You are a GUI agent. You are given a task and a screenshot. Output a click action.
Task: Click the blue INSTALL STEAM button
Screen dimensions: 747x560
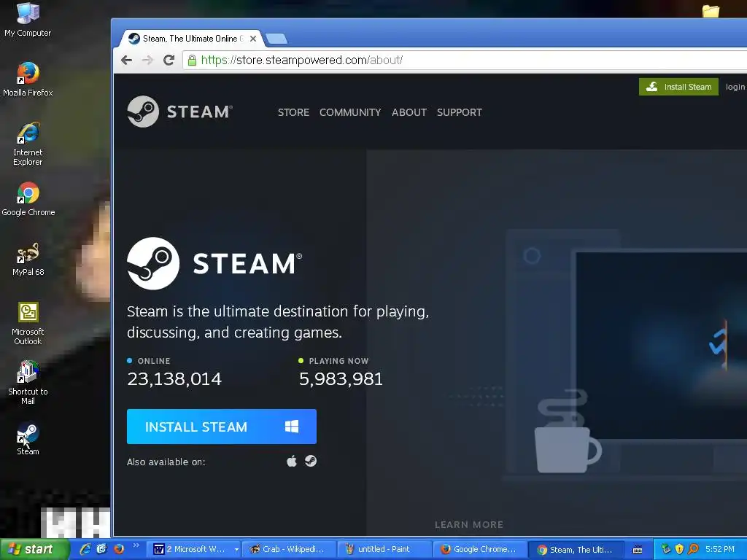222,427
